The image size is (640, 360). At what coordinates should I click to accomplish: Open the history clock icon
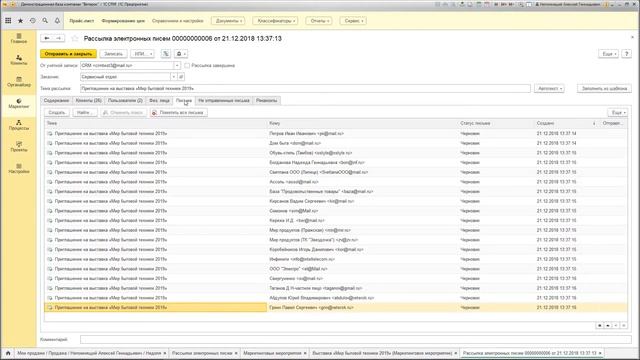tap(33, 20)
